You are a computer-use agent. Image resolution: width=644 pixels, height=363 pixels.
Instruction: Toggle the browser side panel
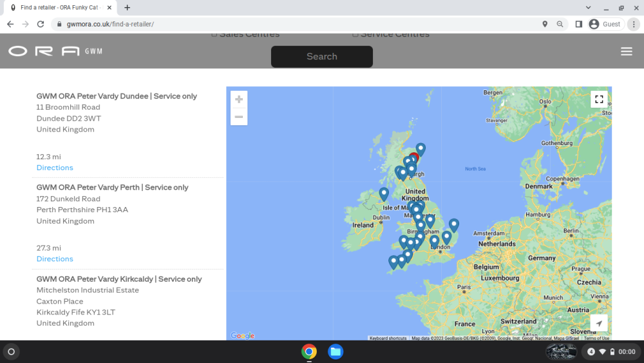tap(579, 25)
